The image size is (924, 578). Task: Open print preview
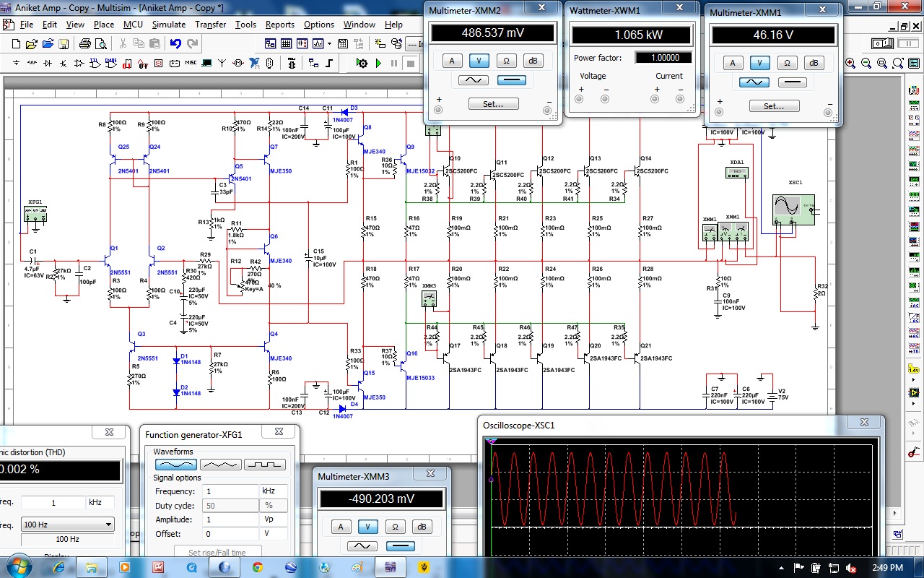[x=101, y=43]
